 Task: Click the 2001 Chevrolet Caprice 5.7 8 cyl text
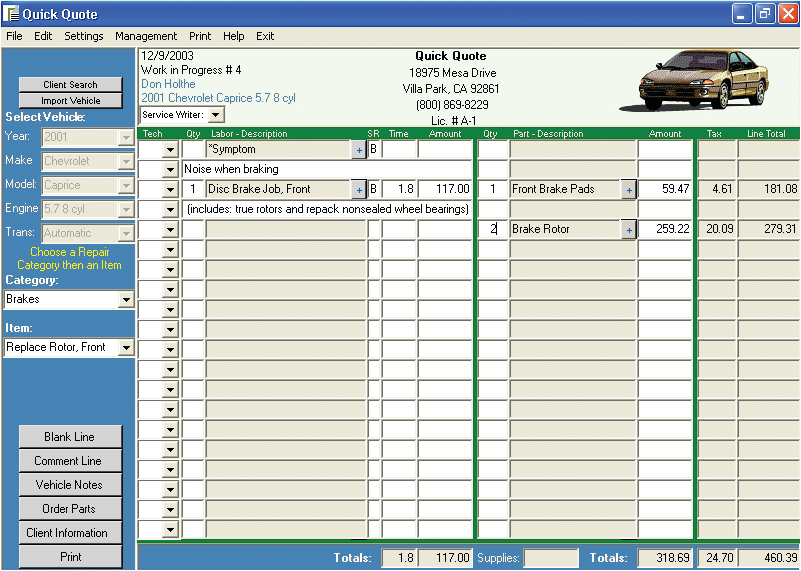pos(219,98)
